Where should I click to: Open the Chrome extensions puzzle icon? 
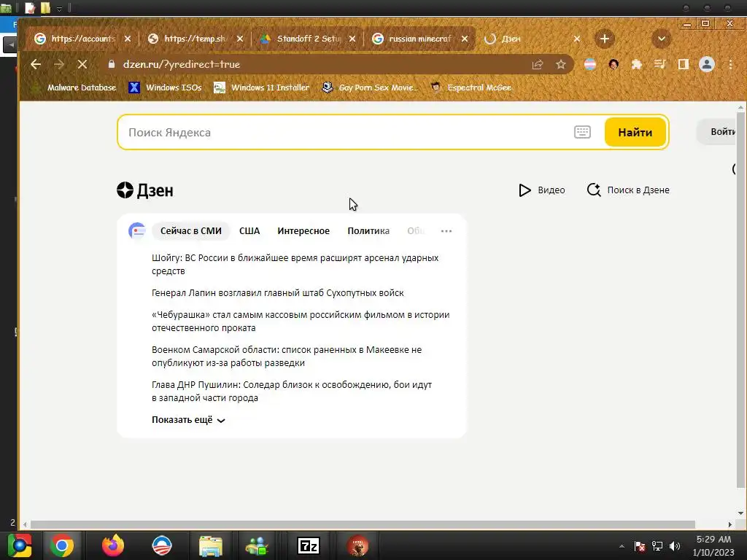[636, 64]
